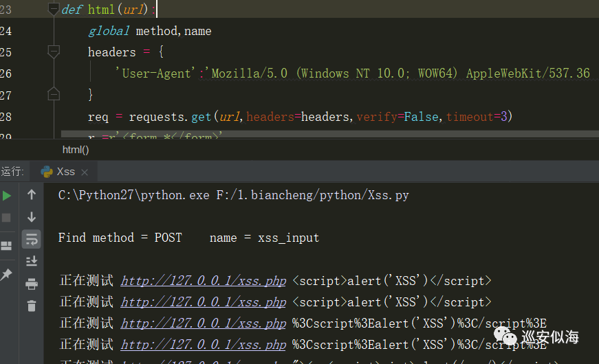599x364 pixels.
Task: Click python.exe command line in console
Action: pos(233,195)
